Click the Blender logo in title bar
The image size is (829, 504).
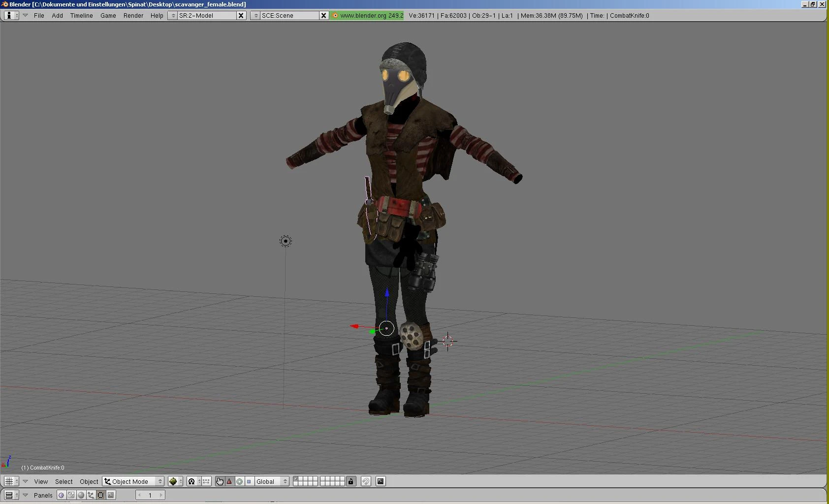coord(5,4)
